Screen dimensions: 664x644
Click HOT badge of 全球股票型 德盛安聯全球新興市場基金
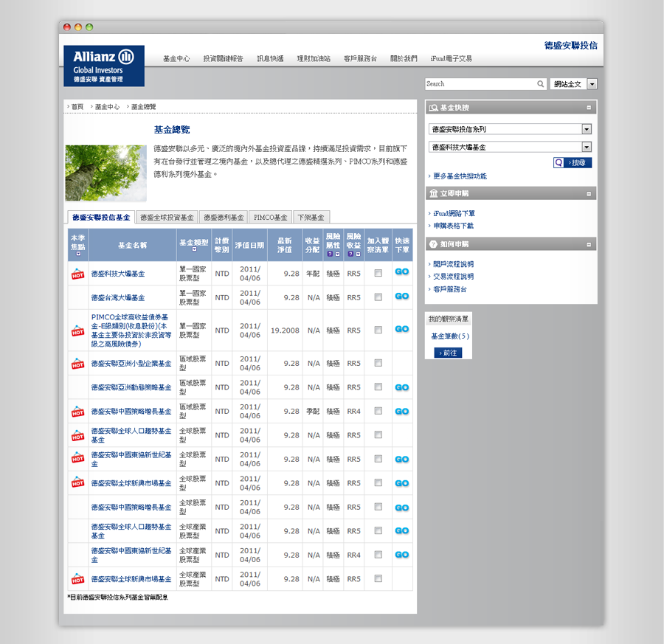[77, 482]
